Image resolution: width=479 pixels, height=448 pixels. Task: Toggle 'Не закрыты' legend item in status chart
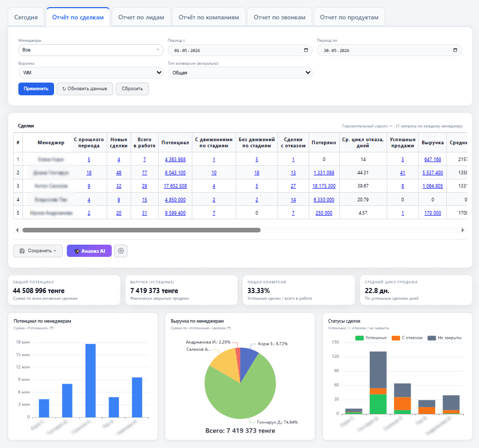tap(445, 338)
